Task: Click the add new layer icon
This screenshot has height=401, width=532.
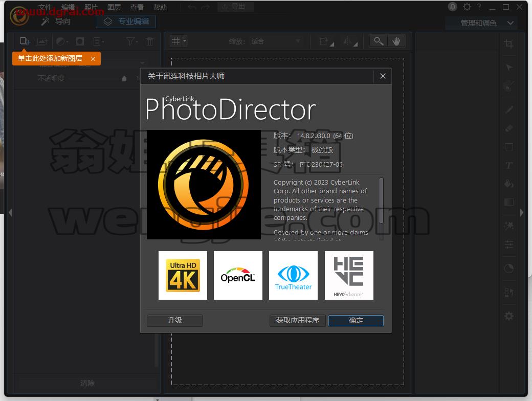Action: point(25,41)
